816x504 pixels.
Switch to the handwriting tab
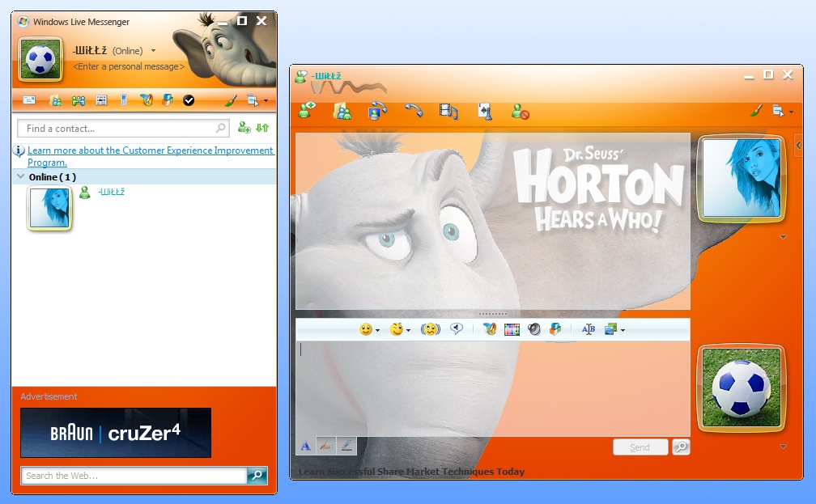point(326,446)
